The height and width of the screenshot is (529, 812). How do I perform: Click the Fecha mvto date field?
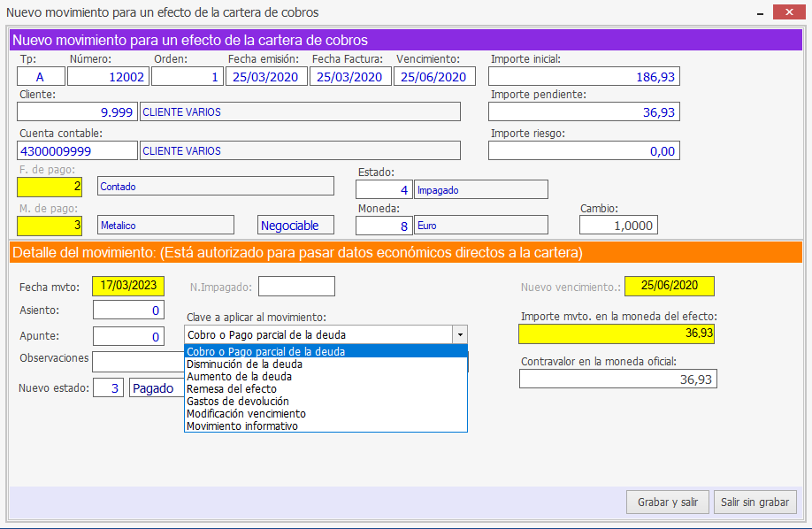[x=128, y=286]
